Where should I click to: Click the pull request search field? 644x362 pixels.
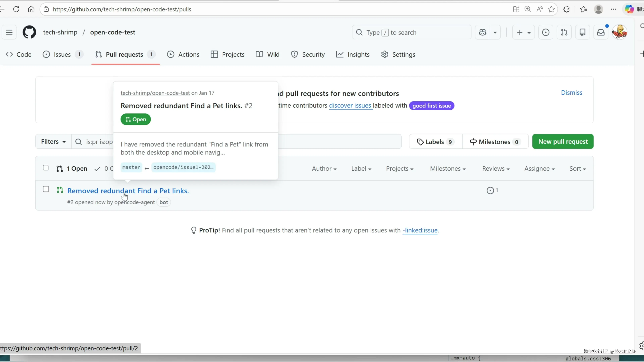click(337, 142)
